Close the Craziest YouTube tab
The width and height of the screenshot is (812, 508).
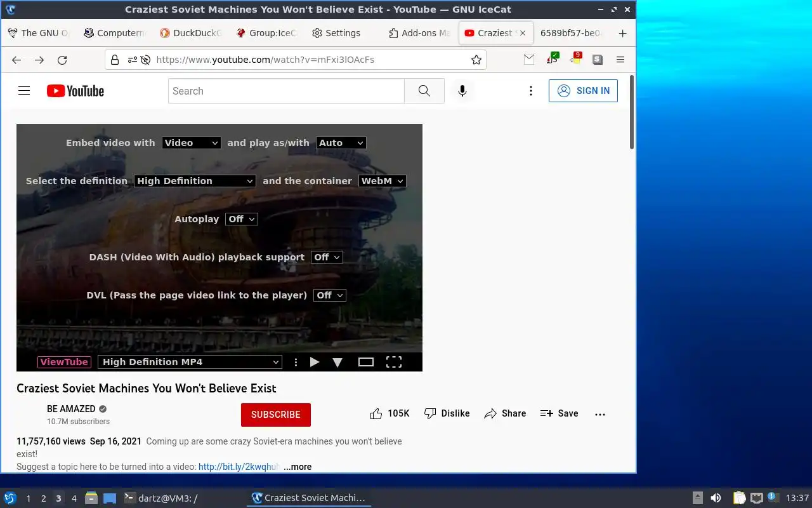523,33
